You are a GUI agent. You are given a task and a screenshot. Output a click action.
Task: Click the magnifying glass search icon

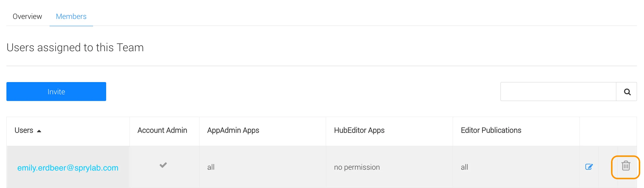[x=627, y=92]
